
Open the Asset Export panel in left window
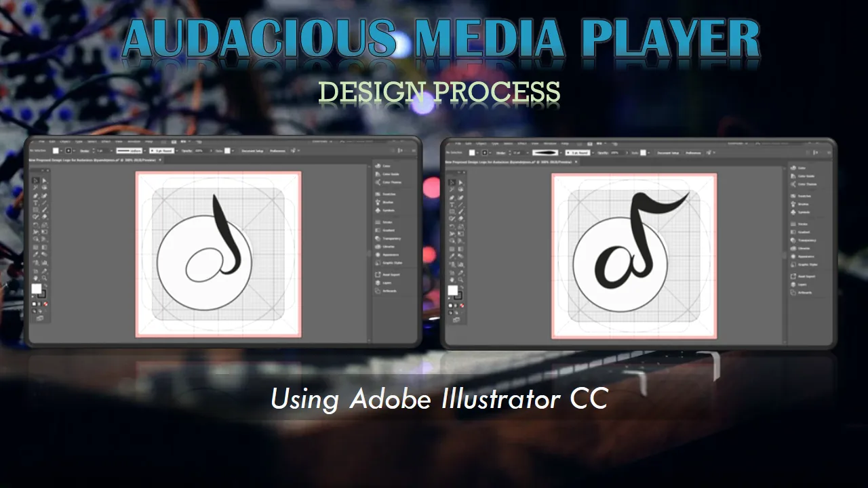coord(387,274)
